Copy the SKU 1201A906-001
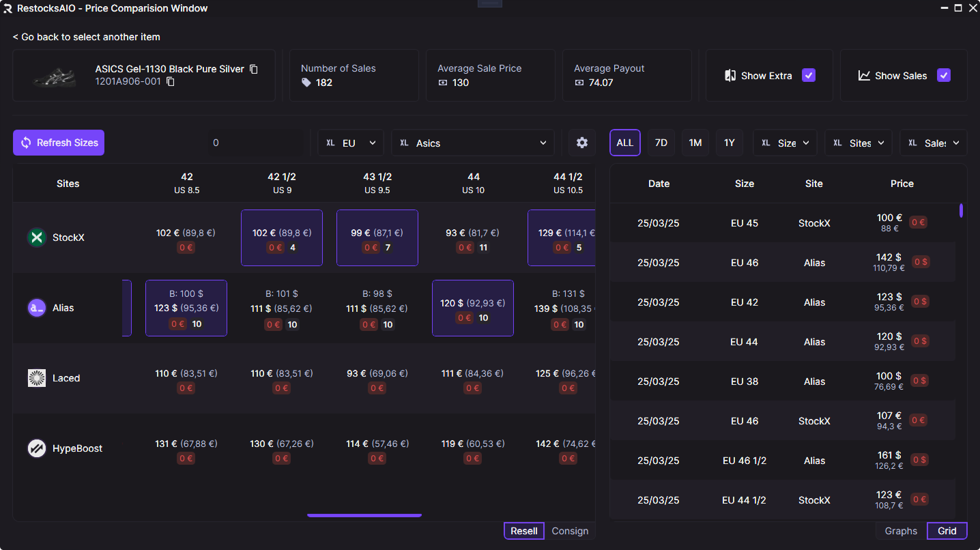 171,82
